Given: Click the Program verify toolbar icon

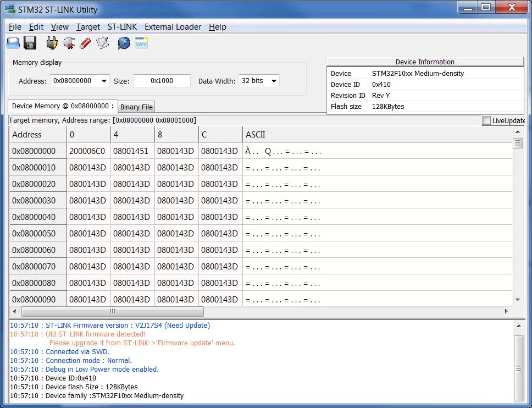Looking at the screenshot, I should (x=102, y=43).
